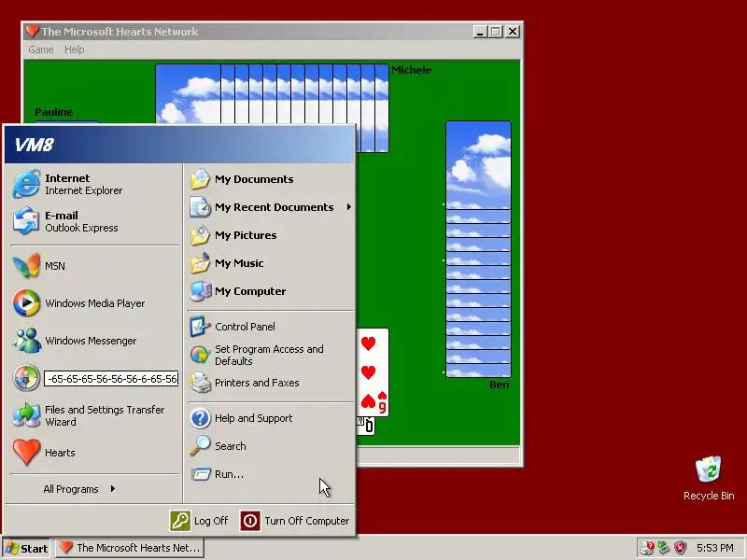The width and height of the screenshot is (747, 560).
Task: Open Search magnifier icon
Action: click(200, 446)
